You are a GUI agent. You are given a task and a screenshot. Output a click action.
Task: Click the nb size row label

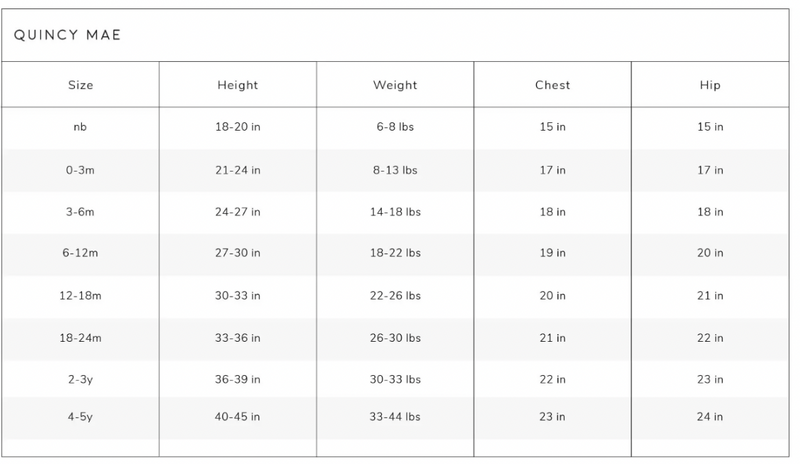coord(80,128)
